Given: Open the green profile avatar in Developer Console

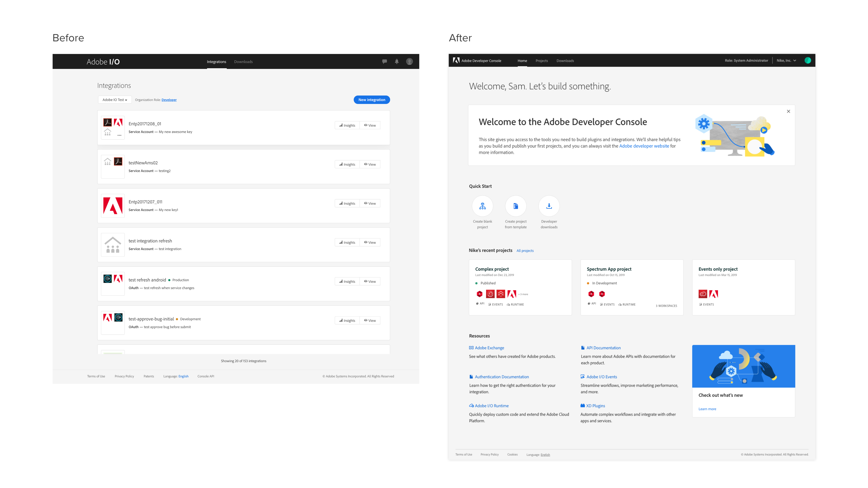Looking at the screenshot, I should [808, 60].
